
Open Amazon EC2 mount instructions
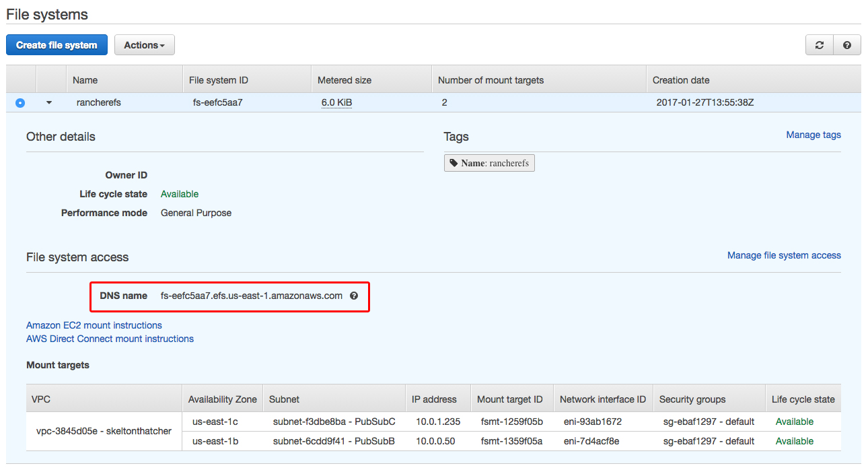point(94,325)
